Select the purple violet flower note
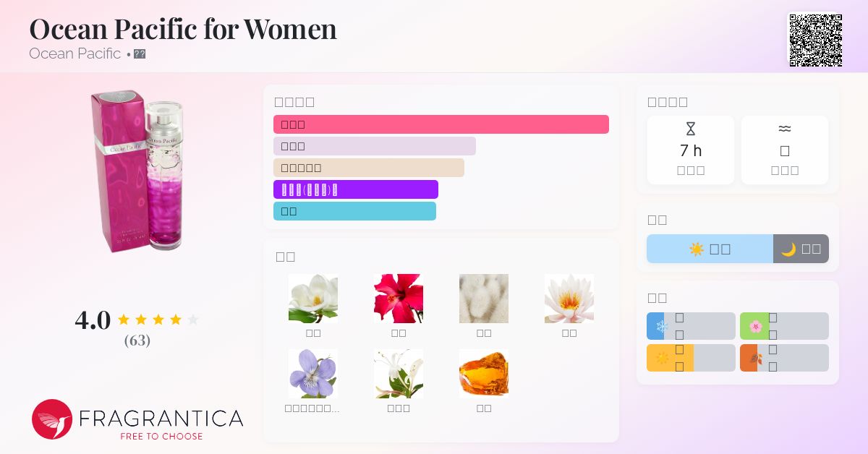This screenshot has height=454, width=868. click(x=313, y=373)
